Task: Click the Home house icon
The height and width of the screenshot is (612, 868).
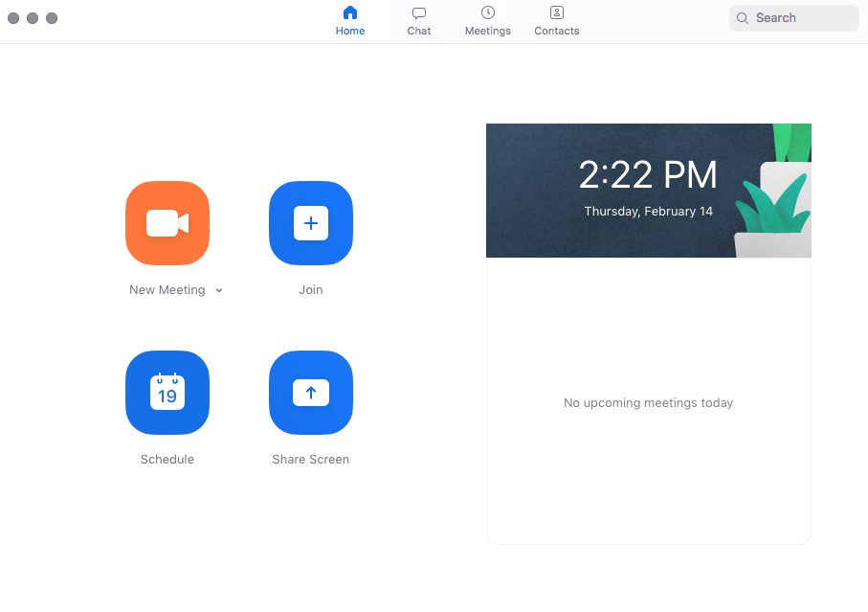Action: [x=350, y=13]
